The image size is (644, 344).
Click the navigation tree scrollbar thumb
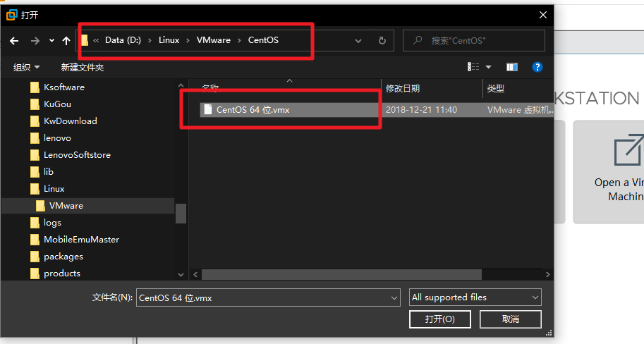(181, 214)
